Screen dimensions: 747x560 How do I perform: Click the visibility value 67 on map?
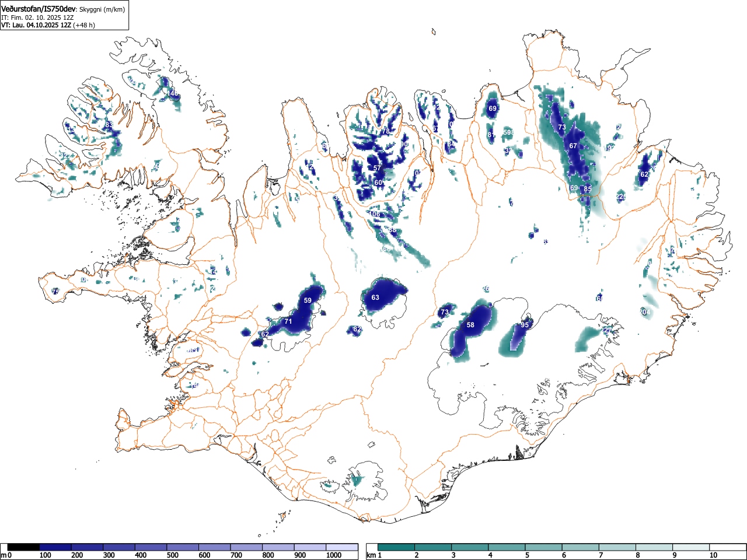(573, 146)
